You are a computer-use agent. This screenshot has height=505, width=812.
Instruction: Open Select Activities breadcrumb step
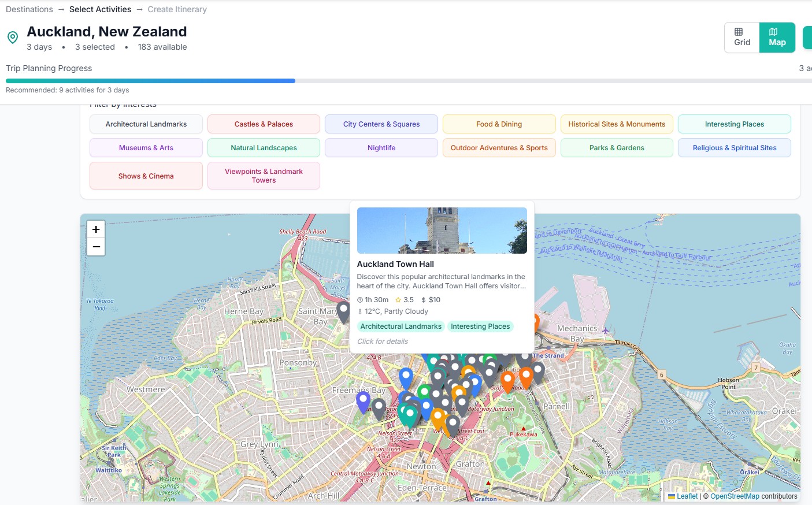[x=100, y=9]
